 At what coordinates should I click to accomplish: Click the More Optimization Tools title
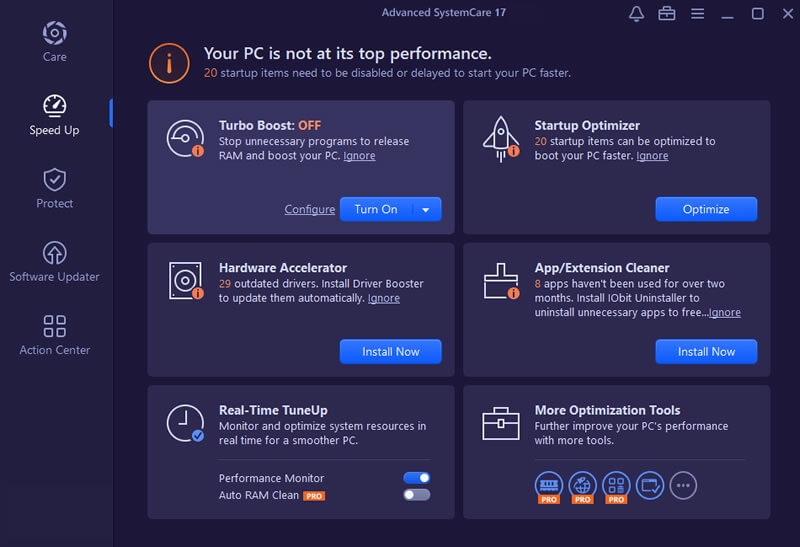(x=607, y=410)
